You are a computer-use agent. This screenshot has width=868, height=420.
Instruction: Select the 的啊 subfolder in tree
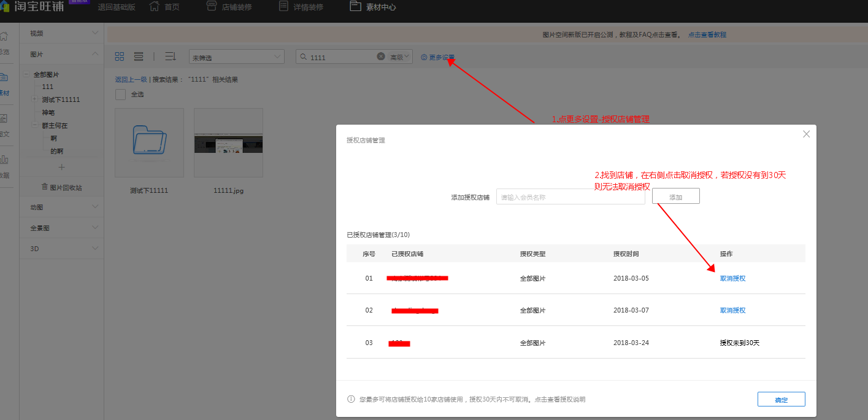[56, 151]
